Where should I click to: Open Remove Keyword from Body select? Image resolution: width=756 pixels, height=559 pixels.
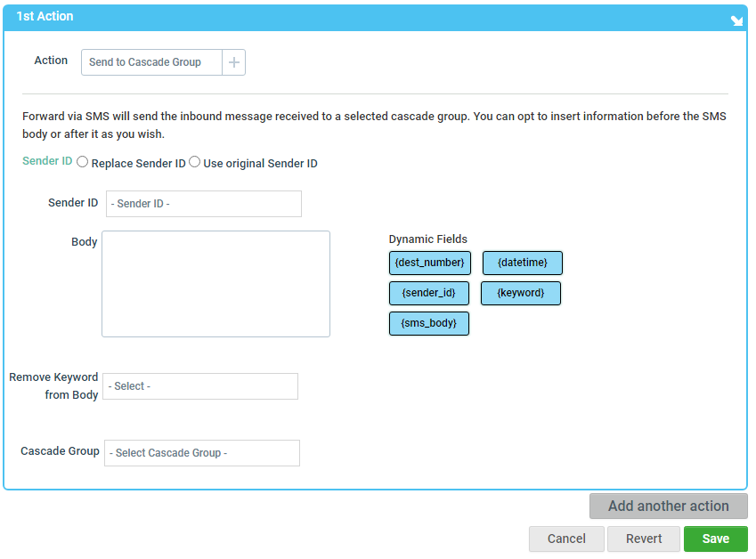(x=200, y=386)
